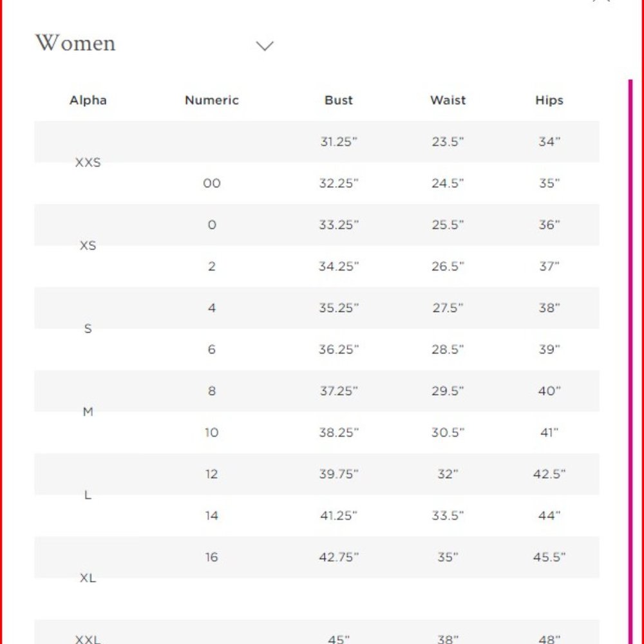Click the Women size chart selector label

click(x=75, y=43)
